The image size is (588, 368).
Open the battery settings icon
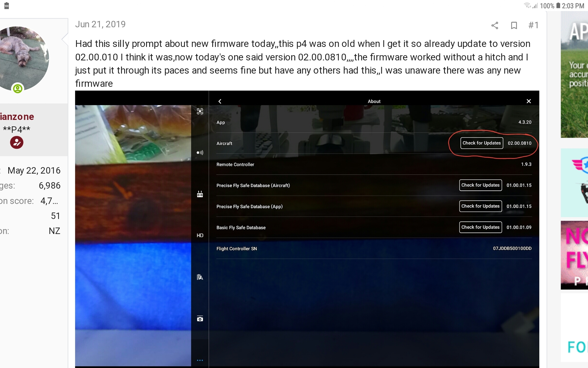[200, 277]
